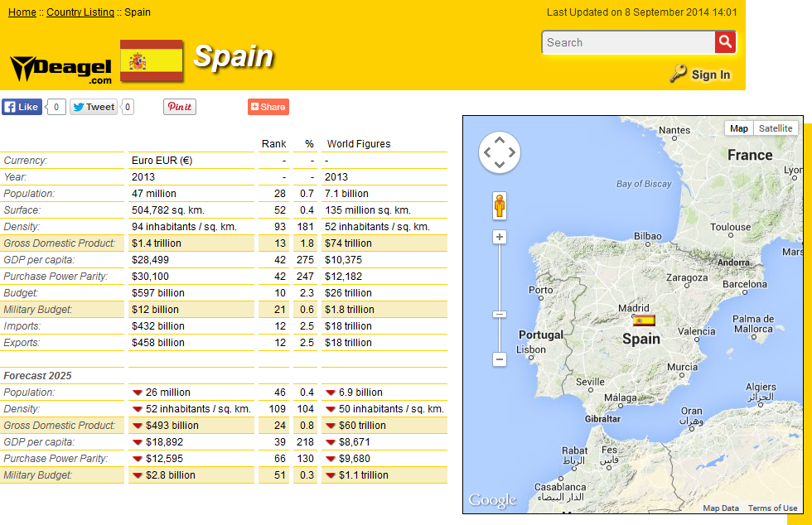
Task: Open the Country Listing breadcrumb link
Action: coord(80,12)
